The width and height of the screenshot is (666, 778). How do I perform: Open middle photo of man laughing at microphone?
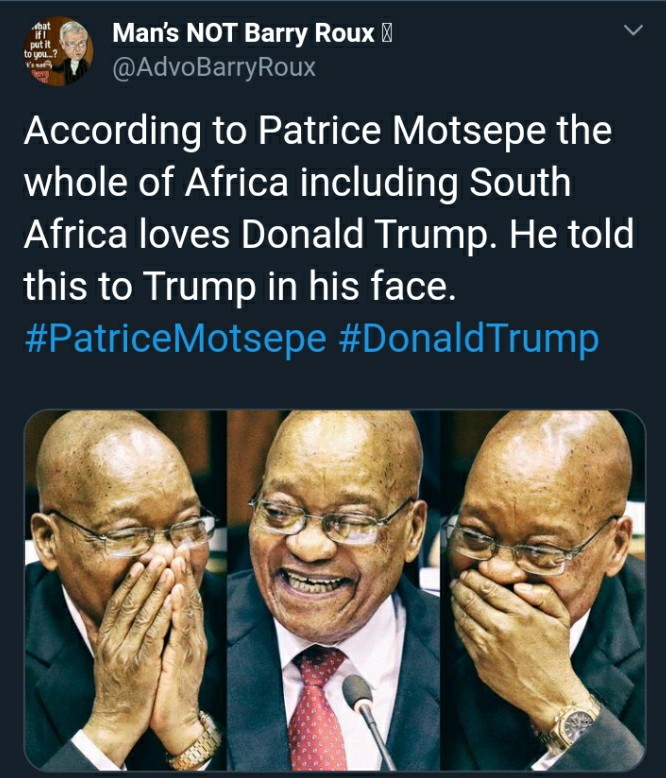(x=334, y=590)
